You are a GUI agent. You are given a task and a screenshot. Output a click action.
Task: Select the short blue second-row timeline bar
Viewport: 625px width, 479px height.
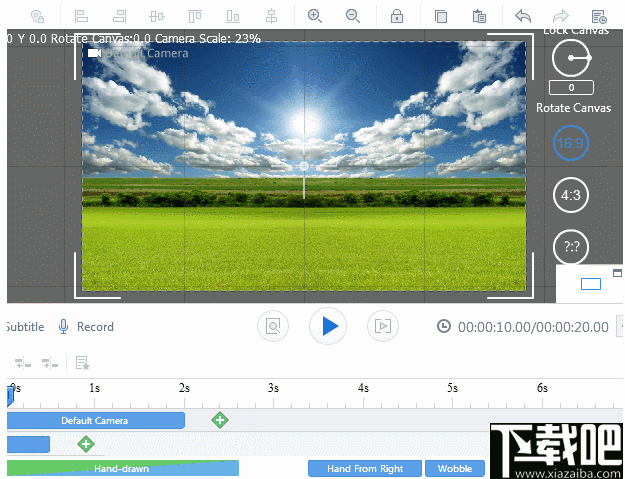28,444
